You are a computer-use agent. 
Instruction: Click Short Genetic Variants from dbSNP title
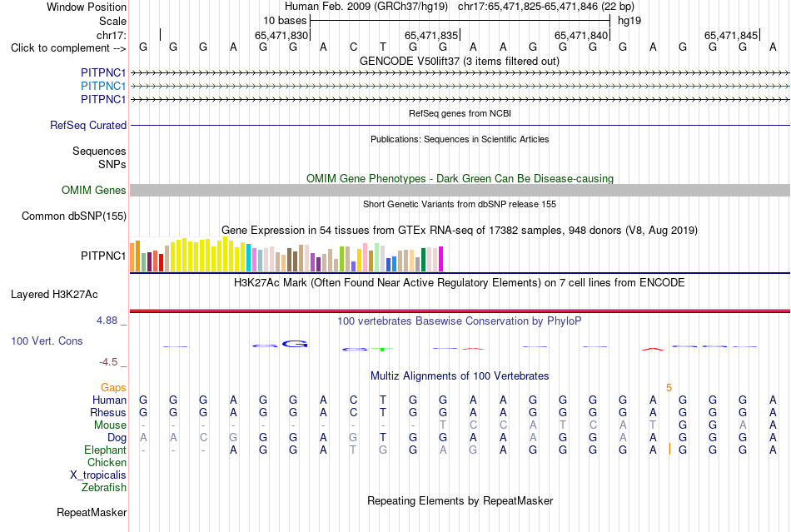pyautogui.click(x=460, y=204)
